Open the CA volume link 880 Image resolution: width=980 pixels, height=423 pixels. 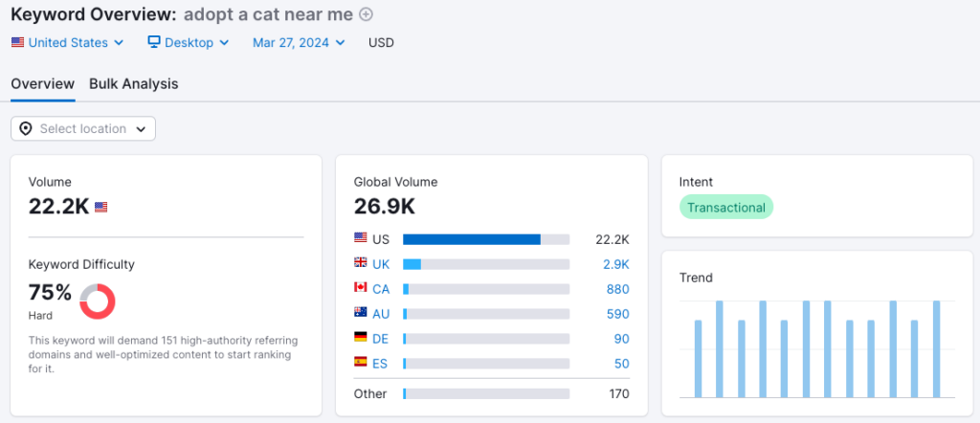click(618, 288)
